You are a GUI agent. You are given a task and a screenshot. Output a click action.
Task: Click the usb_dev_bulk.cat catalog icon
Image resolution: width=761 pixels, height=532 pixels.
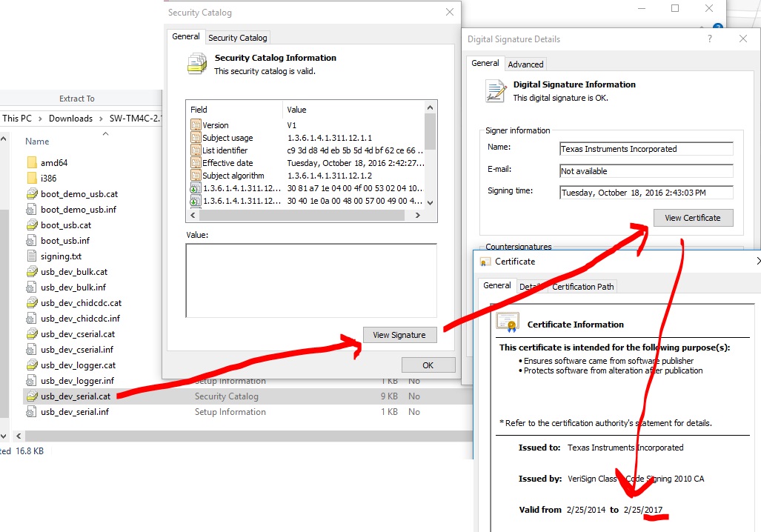tap(32, 271)
